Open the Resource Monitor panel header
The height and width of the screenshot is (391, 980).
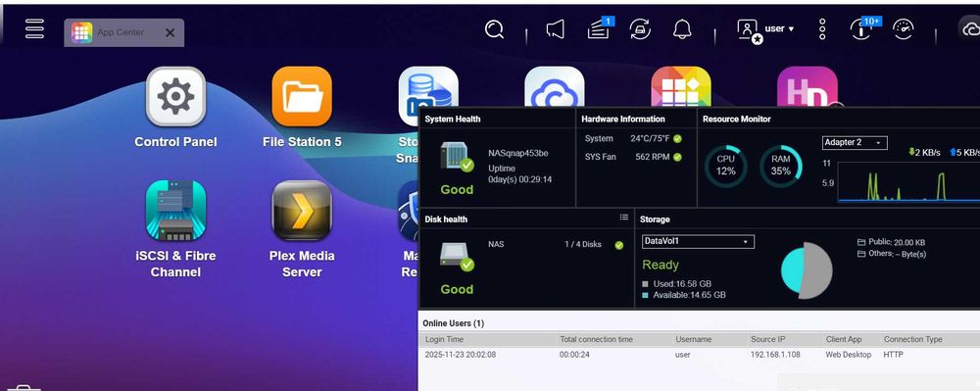[x=736, y=119]
